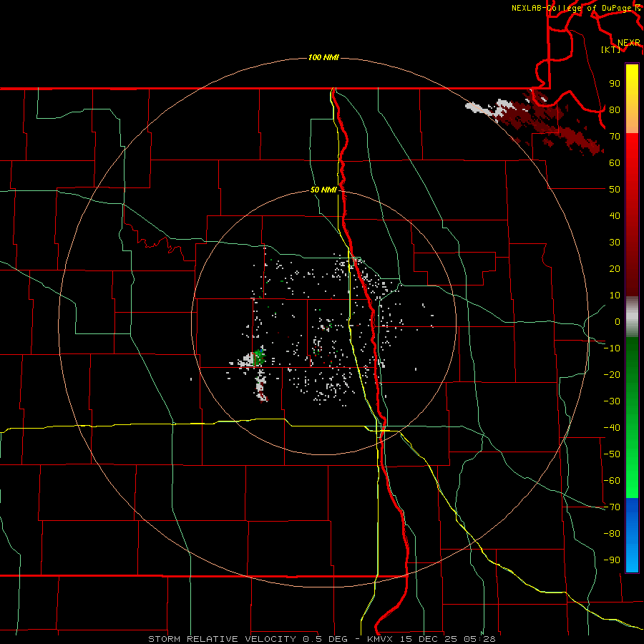Click the "-40" value on velocity scale
Viewport: 644px width, 644px height.
pyautogui.click(x=612, y=428)
